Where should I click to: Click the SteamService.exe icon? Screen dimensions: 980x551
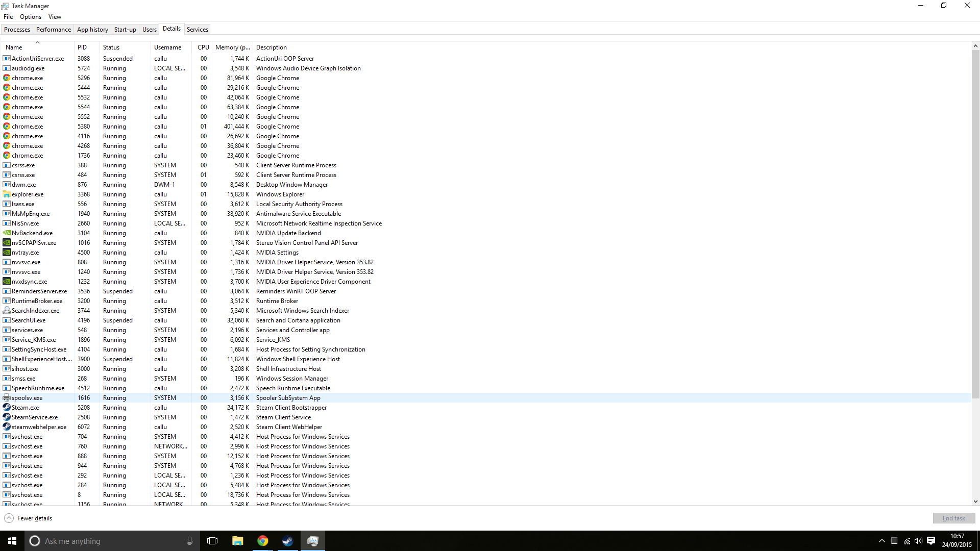point(7,417)
